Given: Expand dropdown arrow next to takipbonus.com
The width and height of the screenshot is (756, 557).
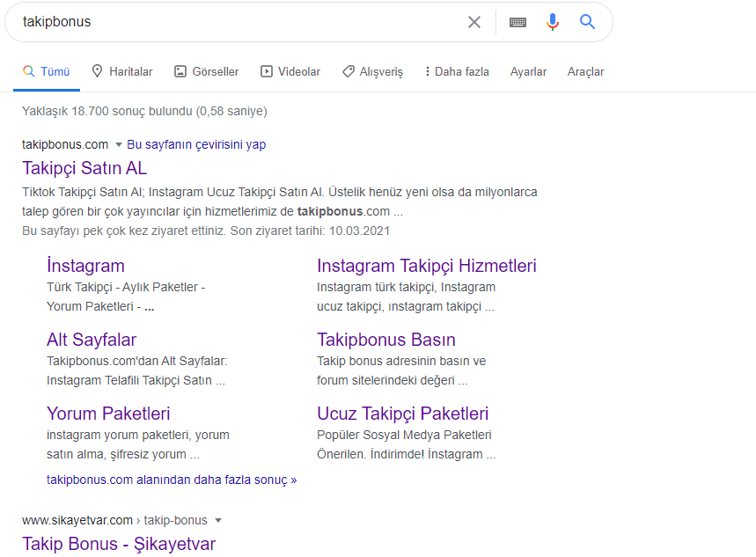Looking at the screenshot, I should [x=119, y=144].
